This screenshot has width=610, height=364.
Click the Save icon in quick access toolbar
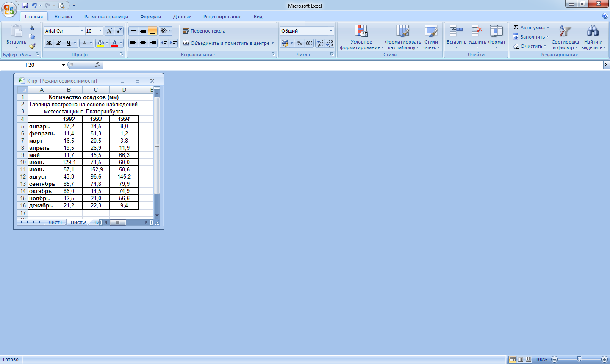tap(25, 6)
